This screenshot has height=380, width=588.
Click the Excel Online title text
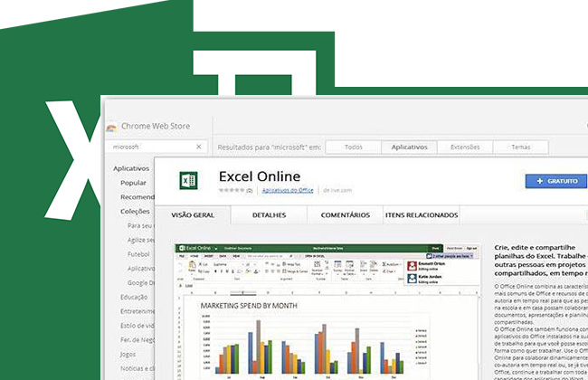pyautogui.click(x=260, y=176)
